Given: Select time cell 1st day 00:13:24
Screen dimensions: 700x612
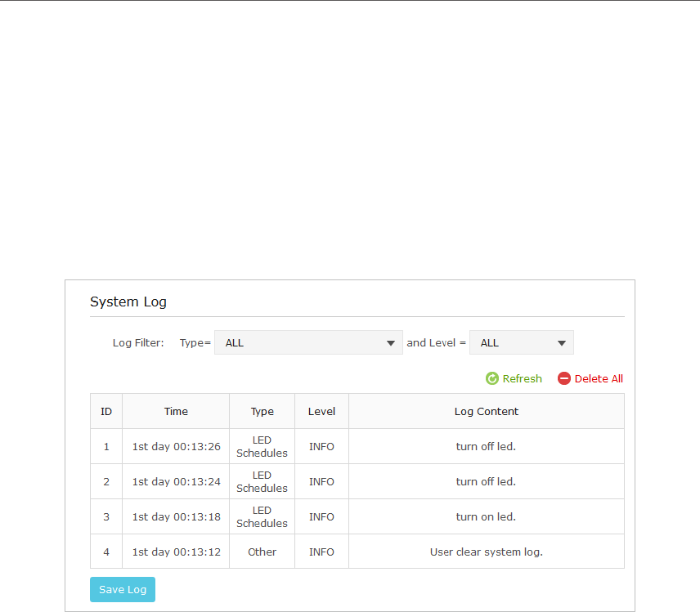Looking at the screenshot, I should [177, 482].
